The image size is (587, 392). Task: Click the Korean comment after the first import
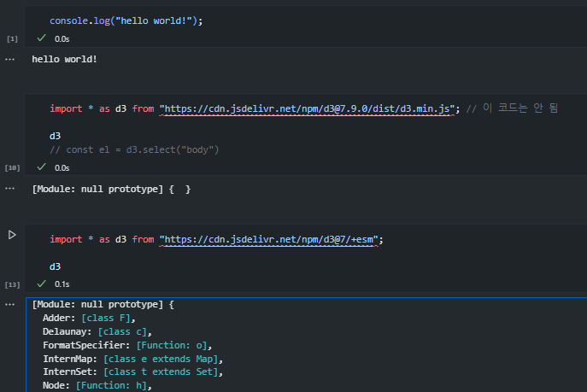point(512,108)
